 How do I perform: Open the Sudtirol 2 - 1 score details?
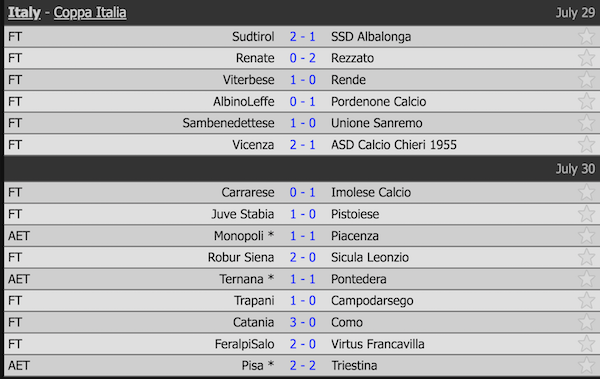coord(302,36)
